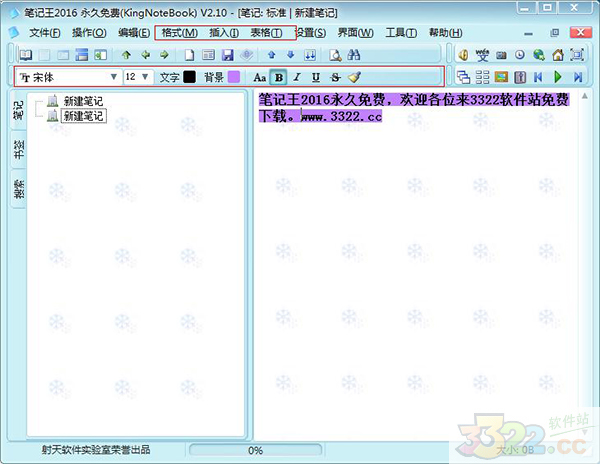Toggle strikethrough formatting
The width and height of the screenshot is (600, 464).
[335, 78]
